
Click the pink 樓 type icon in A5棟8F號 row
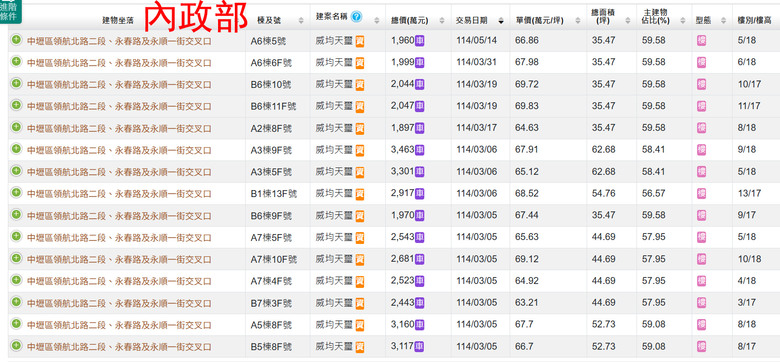(x=701, y=325)
